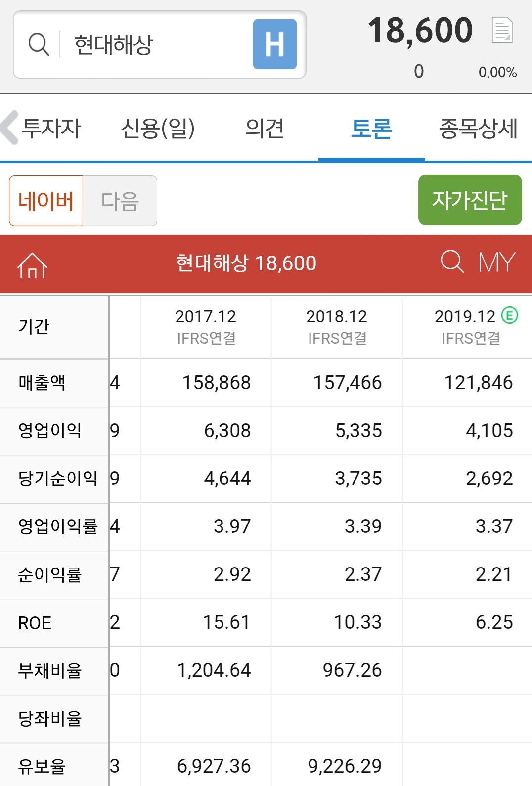Select the 6,308 operating profit value
Screen dimensions: 532x786
(x=227, y=431)
